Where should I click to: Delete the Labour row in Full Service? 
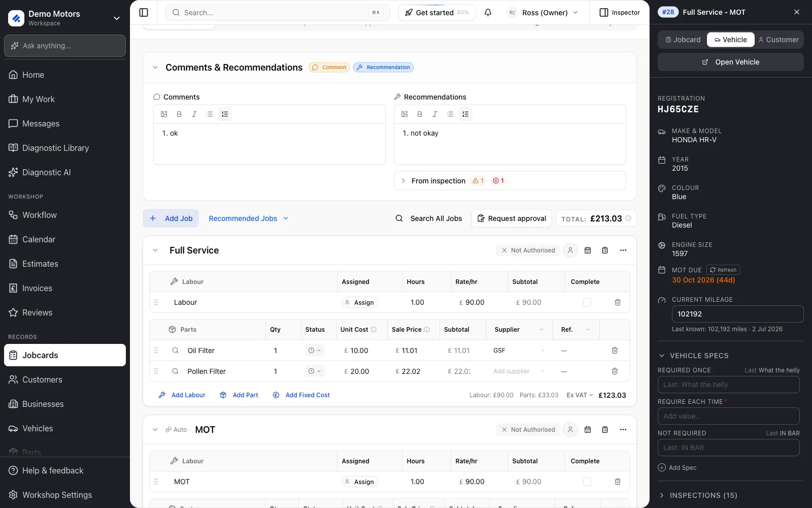(x=618, y=302)
